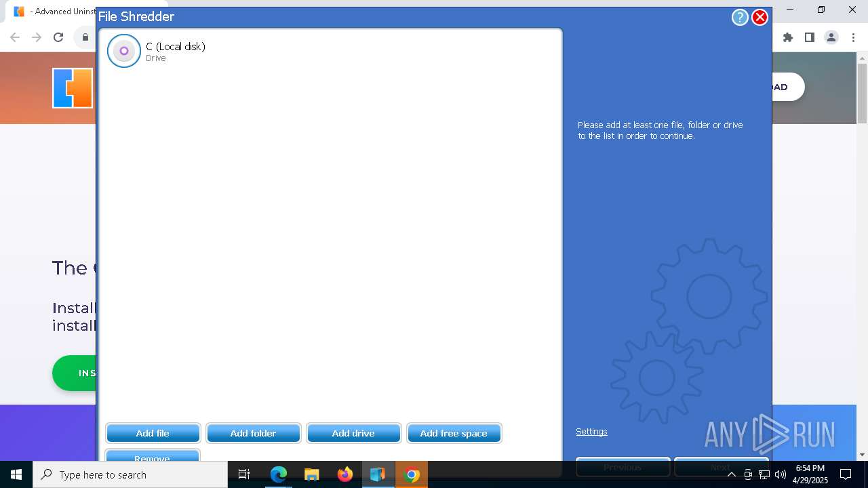Toggle Chrome side panel icon

coord(810,37)
